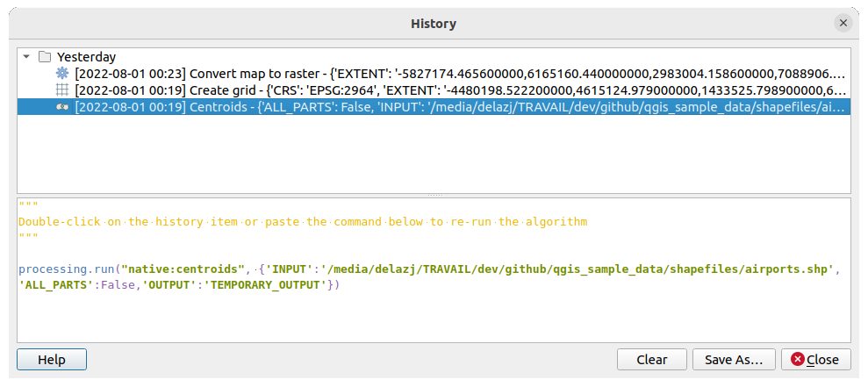
Task: Clear the processing history
Action: tap(651, 360)
